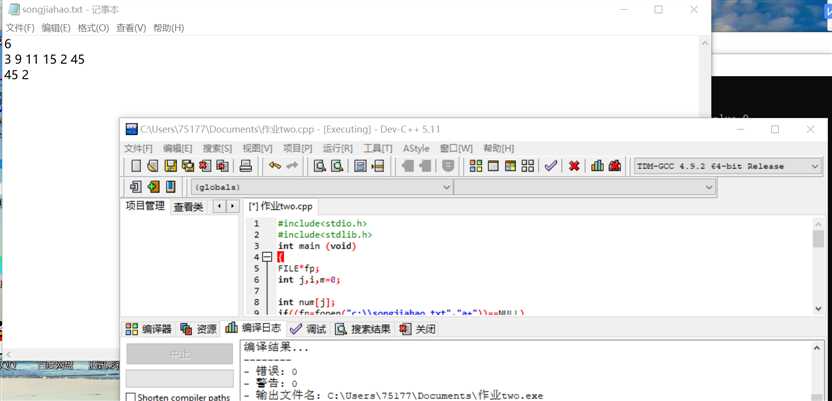Open 帮助(H) menu in Notepad window

(x=169, y=28)
